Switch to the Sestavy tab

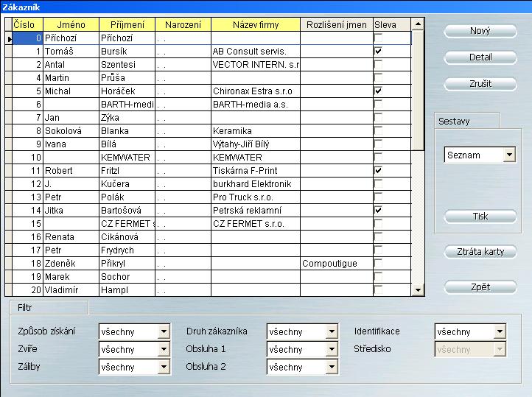click(x=455, y=121)
